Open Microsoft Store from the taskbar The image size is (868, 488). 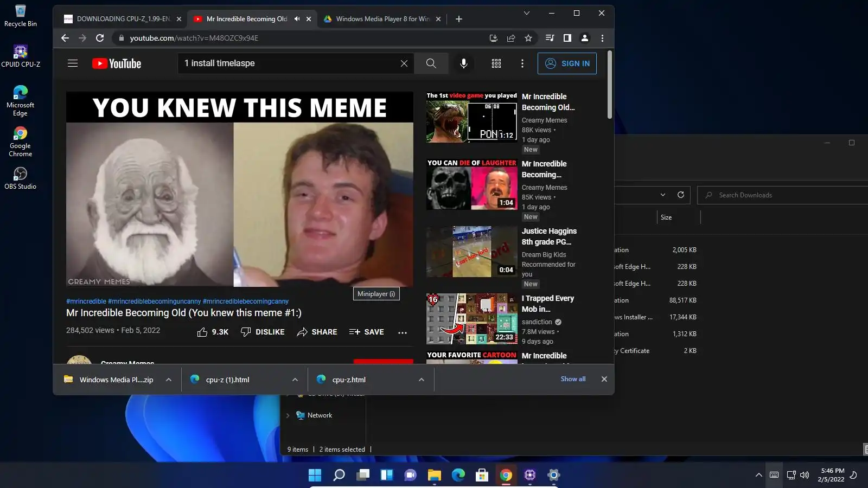(x=482, y=476)
